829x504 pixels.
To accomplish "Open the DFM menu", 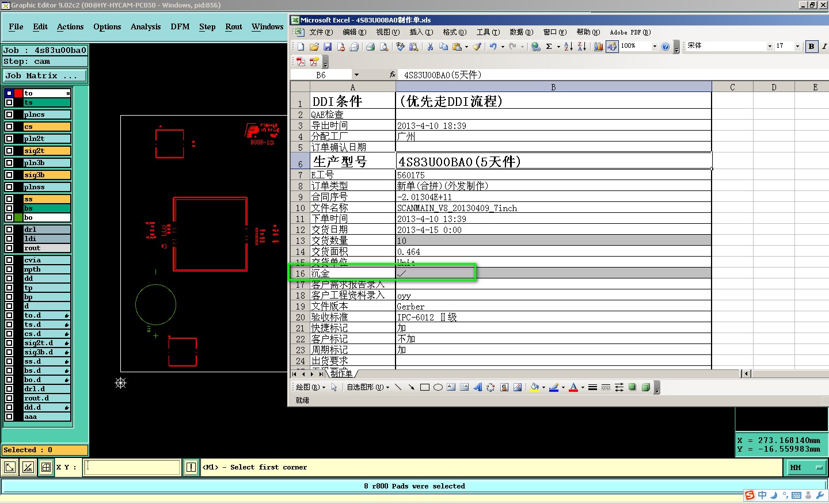I will tap(180, 27).
